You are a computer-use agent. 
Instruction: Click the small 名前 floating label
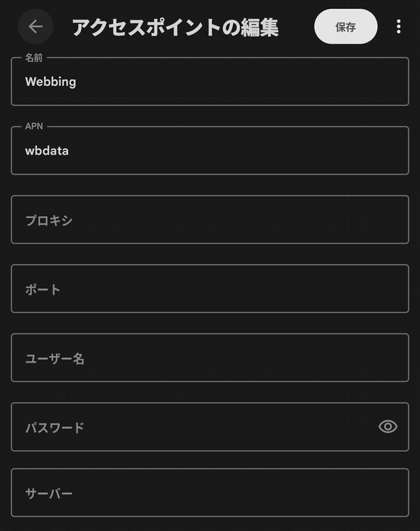point(33,58)
